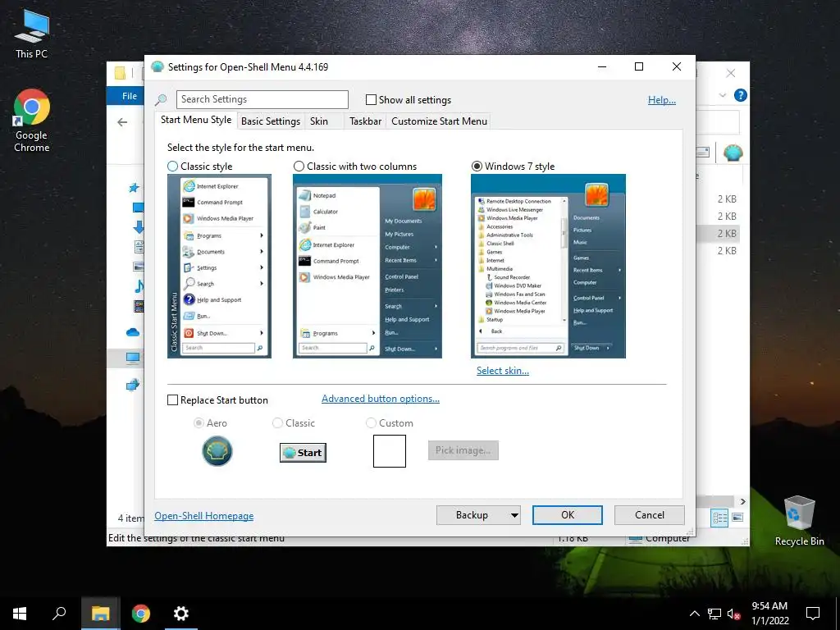Screen dimensions: 840x630
Task: Click the search magnifier icon beside Search Settings
Action: click(x=162, y=99)
